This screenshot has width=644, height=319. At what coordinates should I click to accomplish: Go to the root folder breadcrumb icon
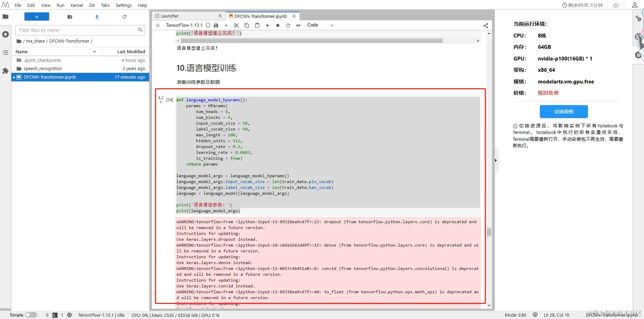point(19,41)
